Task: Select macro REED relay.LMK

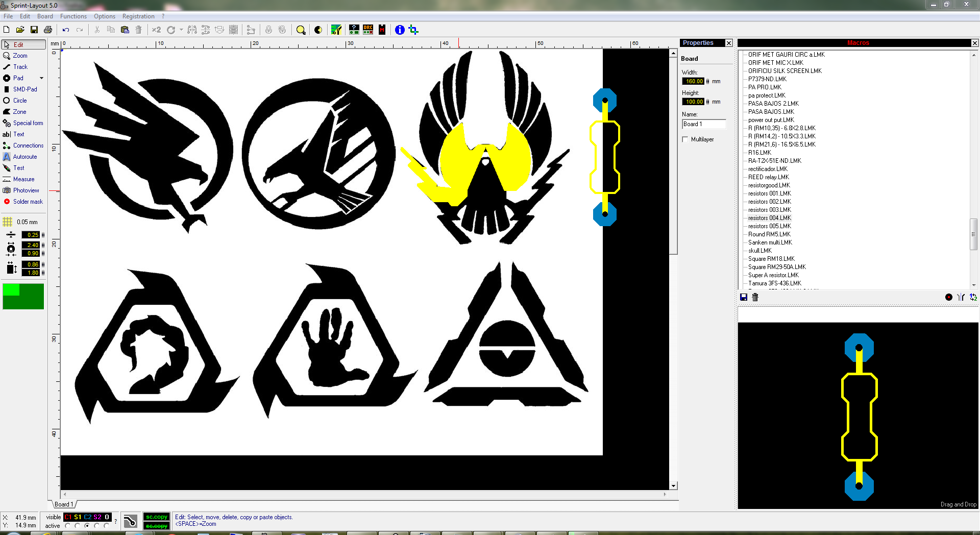Action: coord(768,177)
